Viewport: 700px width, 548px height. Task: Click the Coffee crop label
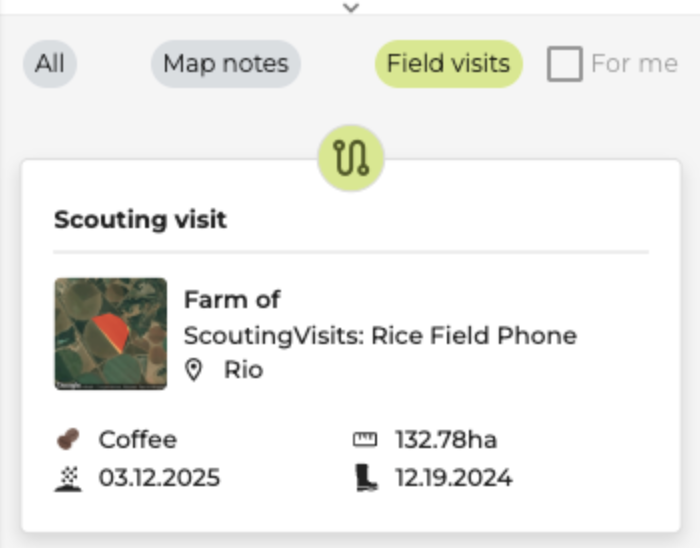point(138,440)
